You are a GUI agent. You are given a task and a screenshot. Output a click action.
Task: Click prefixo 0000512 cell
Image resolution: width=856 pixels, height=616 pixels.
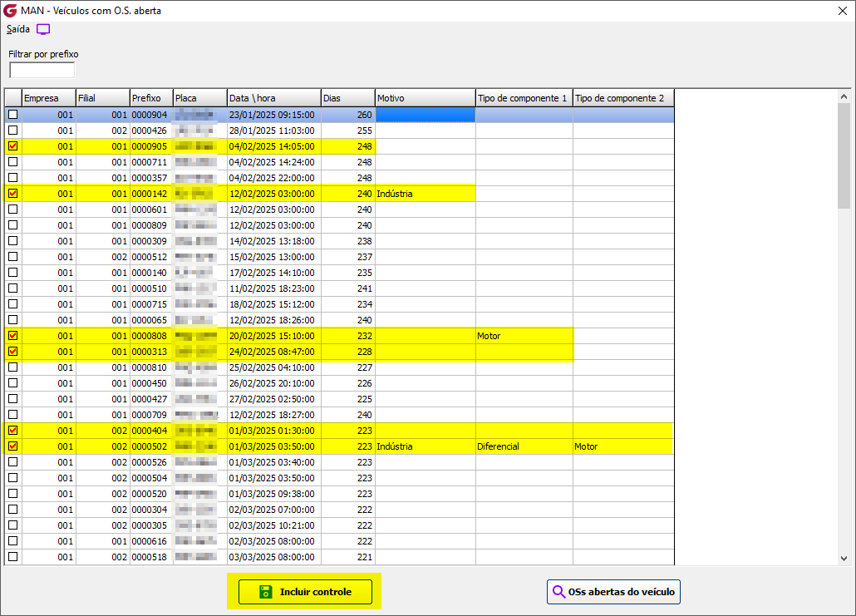point(151,257)
